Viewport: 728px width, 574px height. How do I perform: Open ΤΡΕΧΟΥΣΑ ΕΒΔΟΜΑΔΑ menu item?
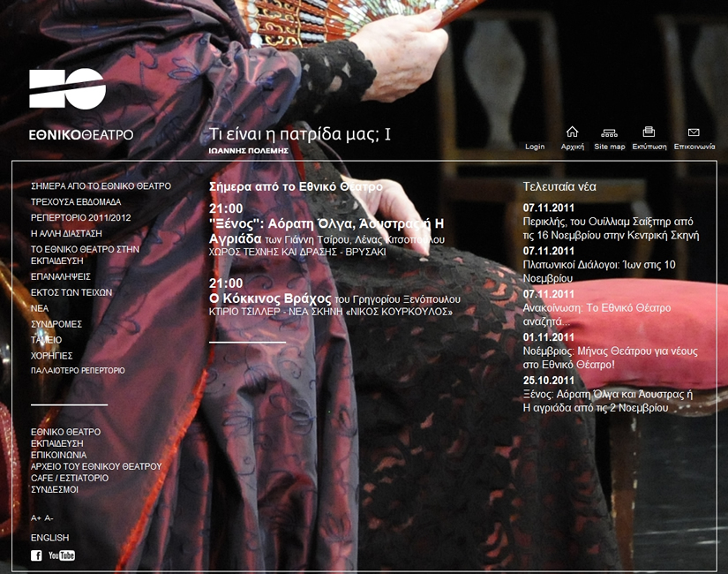click(x=76, y=202)
